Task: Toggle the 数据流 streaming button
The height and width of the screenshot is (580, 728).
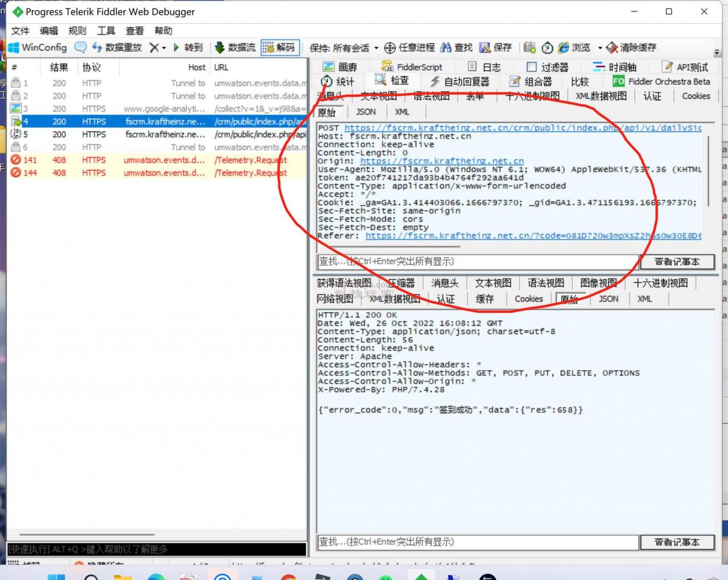Action: (235, 47)
